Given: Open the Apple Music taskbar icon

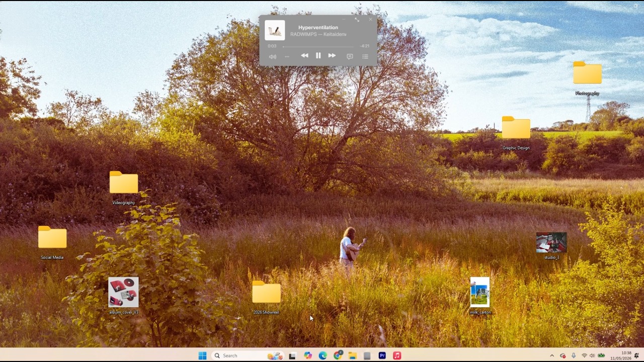Looking at the screenshot, I should (x=397, y=355).
